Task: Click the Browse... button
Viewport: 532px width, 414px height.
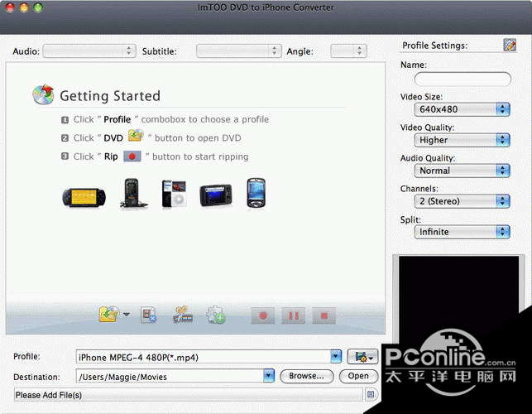Action: tap(307, 376)
